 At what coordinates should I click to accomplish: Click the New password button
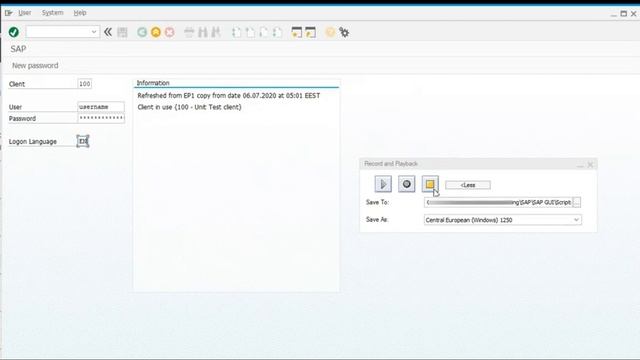[35, 65]
